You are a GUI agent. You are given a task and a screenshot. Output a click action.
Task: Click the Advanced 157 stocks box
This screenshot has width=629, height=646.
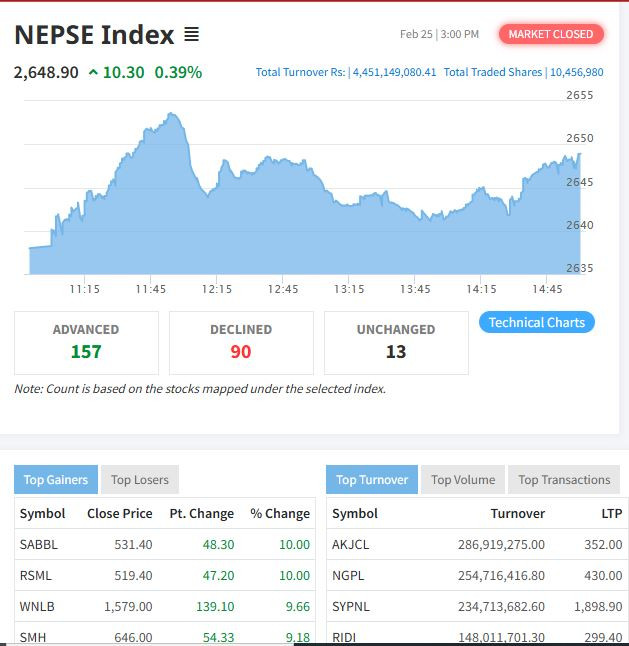coord(86,342)
